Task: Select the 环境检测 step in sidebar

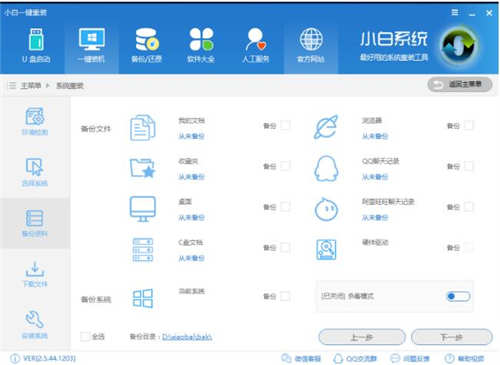Action: (35, 121)
